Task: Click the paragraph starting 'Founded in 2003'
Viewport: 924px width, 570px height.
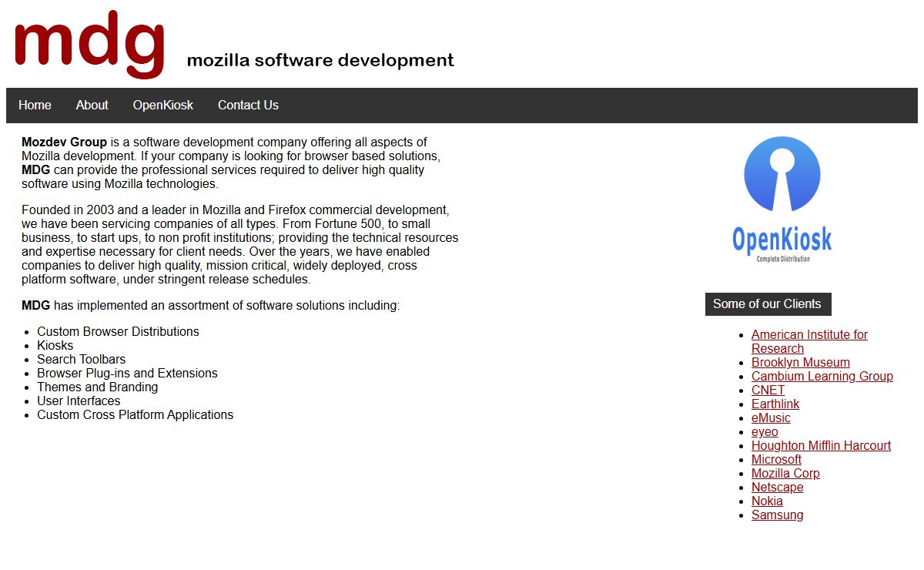Action: pos(239,244)
